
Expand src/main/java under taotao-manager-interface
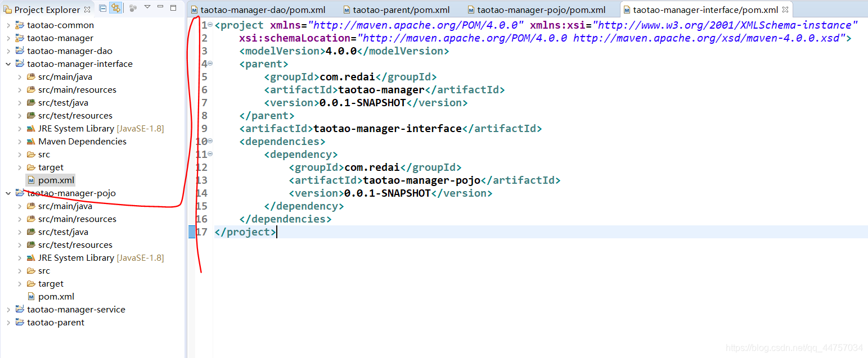19,77
